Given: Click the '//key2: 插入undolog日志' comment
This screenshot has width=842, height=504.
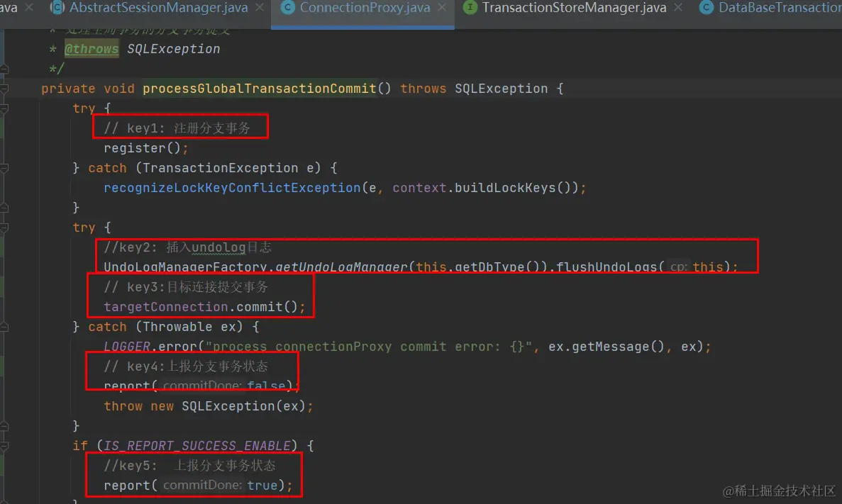Looking at the screenshot, I should 187,247.
